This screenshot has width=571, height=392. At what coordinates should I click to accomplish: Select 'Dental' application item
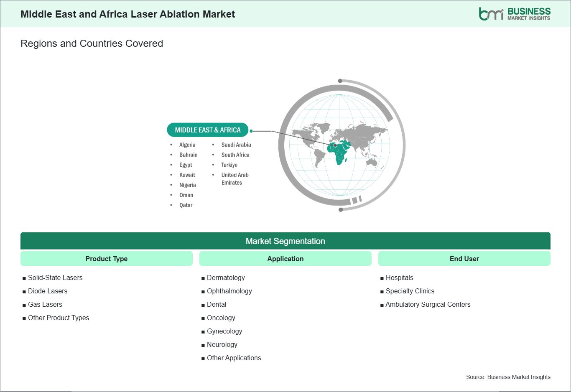coord(217,304)
